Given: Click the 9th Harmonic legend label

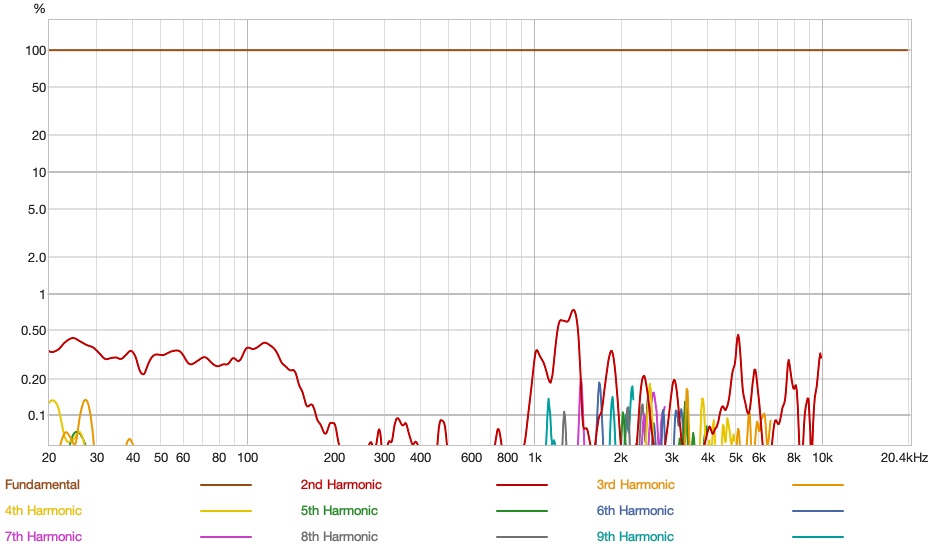Looking at the screenshot, I should [x=635, y=537].
